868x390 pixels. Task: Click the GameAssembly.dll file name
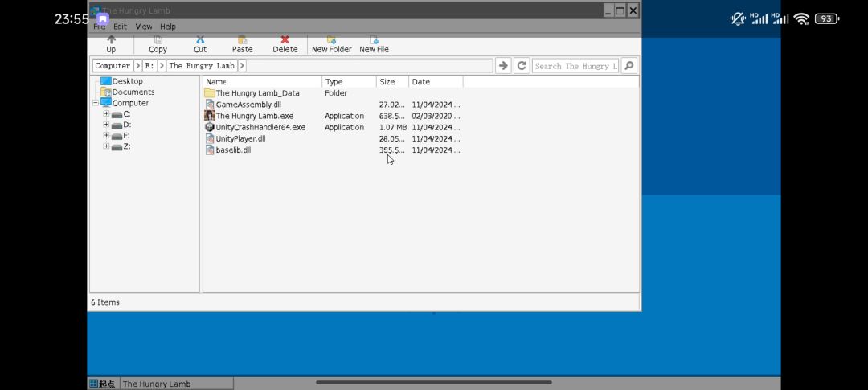pos(248,105)
